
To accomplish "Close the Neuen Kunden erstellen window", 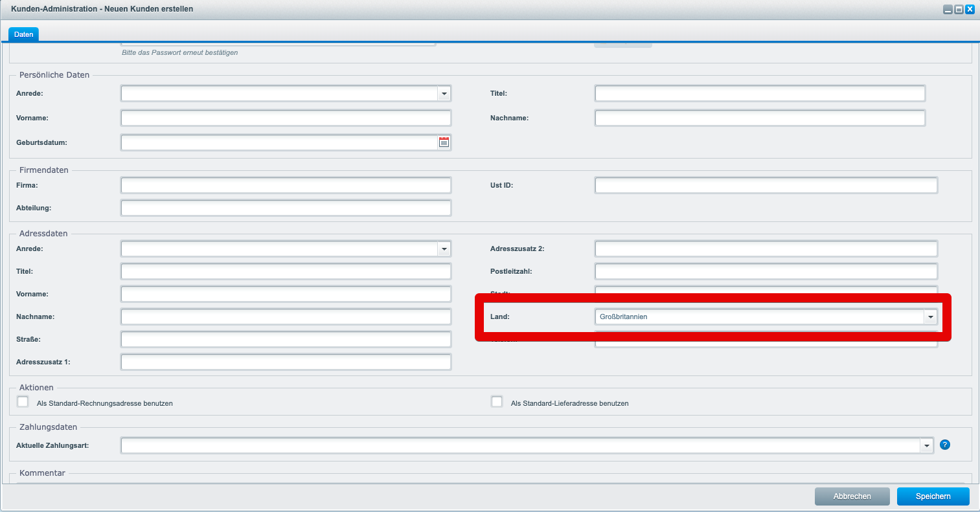I will tap(970, 9).
